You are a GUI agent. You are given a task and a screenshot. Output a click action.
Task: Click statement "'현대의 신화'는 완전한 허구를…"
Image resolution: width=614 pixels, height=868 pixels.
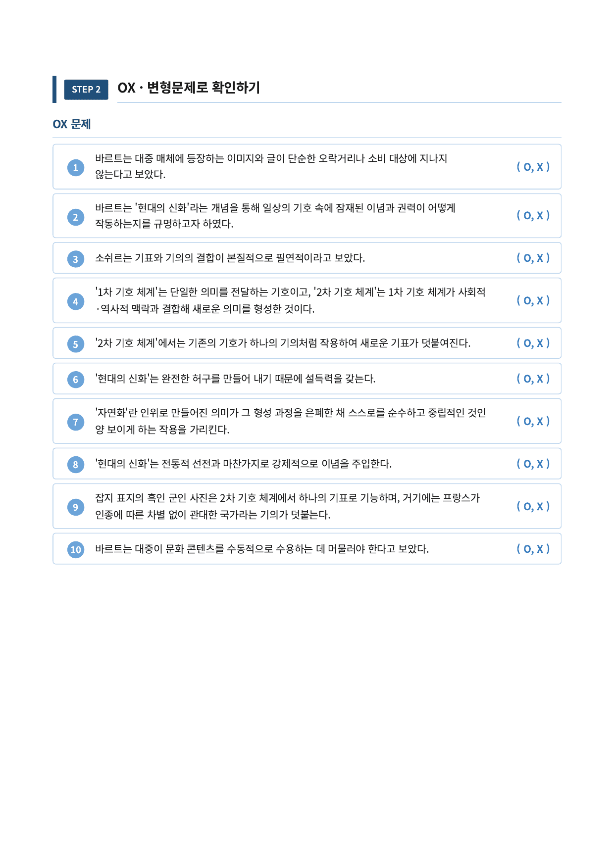tap(235, 379)
